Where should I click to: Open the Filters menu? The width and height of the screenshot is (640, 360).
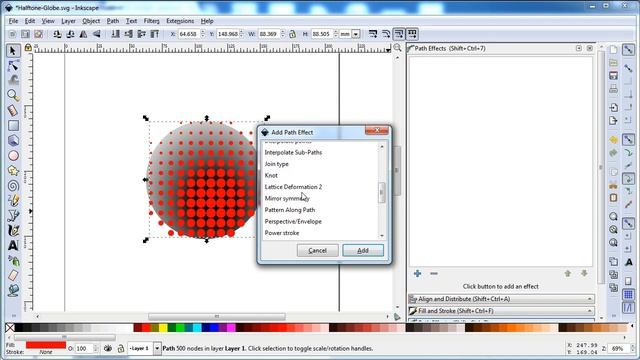click(x=151, y=21)
